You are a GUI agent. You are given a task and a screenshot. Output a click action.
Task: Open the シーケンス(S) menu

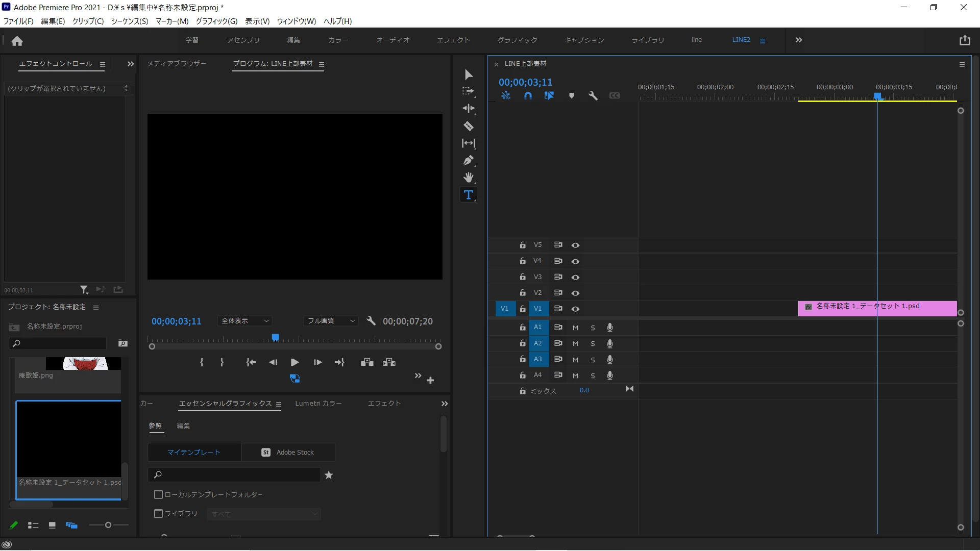(x=130, y=21)
